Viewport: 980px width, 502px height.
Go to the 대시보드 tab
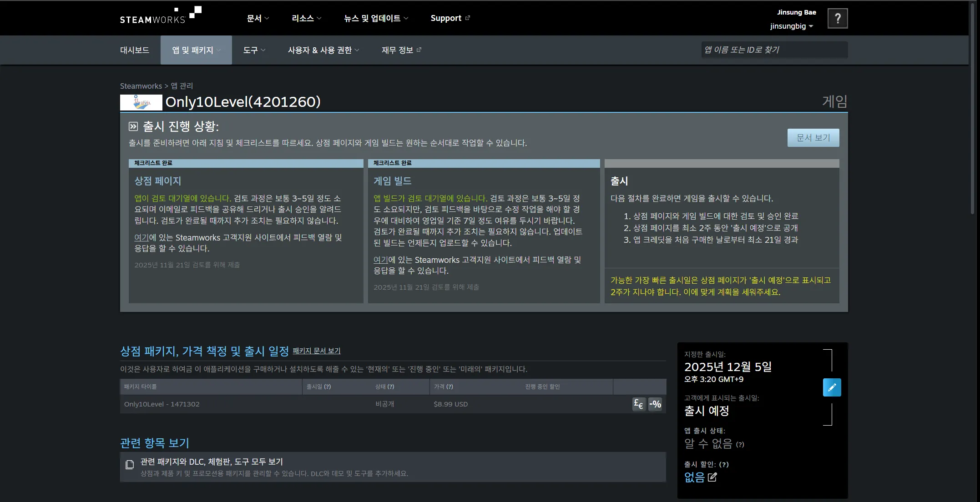click(x=135, y=50)
